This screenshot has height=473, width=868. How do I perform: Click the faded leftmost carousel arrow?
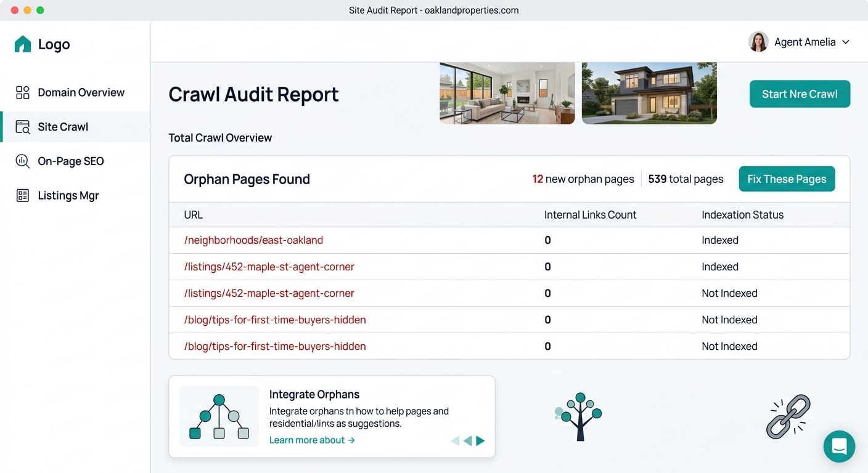tap(455, 441)
